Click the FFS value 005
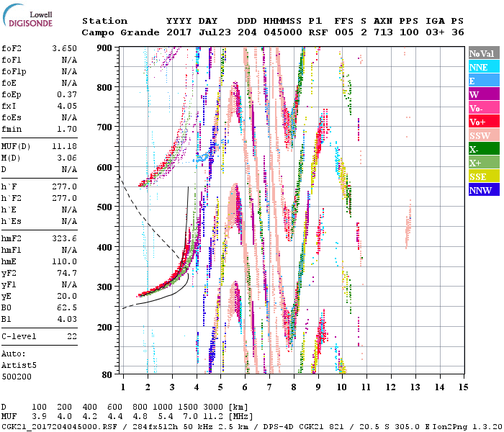This screenshot has height=432, width=504. 344,32
